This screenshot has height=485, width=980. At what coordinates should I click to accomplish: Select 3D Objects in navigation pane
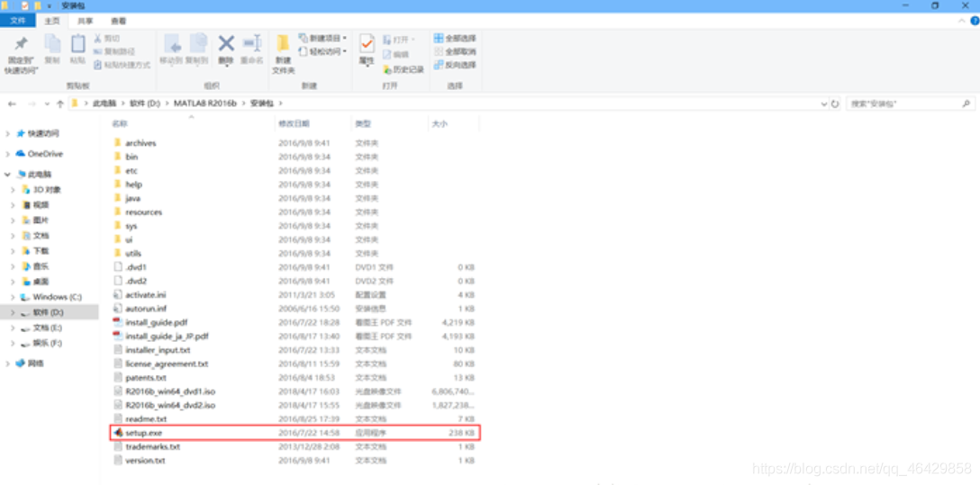(x=41, y=190)
